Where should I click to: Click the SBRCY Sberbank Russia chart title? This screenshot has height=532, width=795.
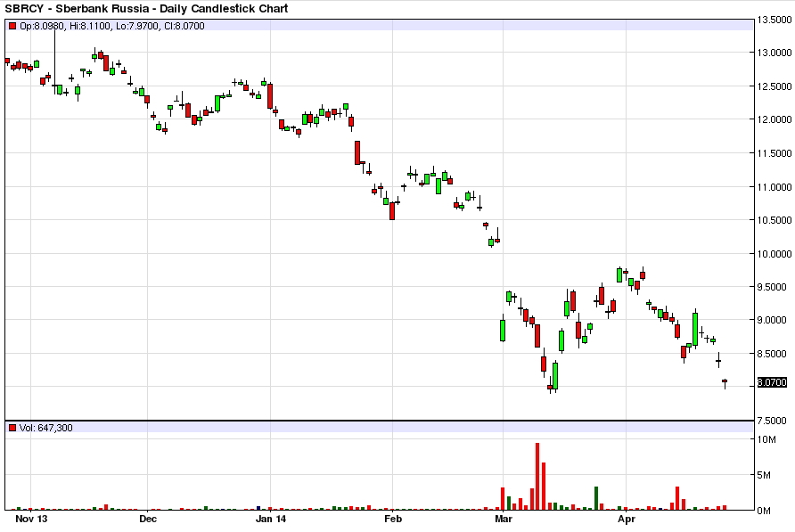146,9
